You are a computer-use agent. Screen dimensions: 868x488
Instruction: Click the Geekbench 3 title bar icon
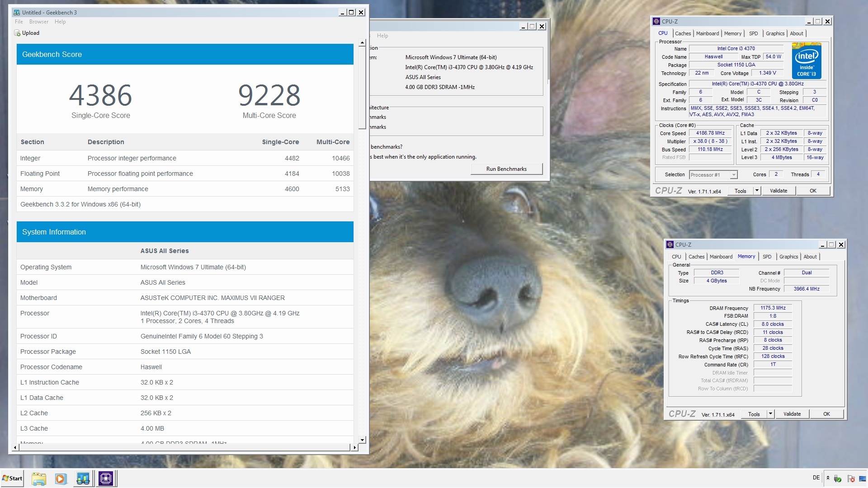(17, 12)
